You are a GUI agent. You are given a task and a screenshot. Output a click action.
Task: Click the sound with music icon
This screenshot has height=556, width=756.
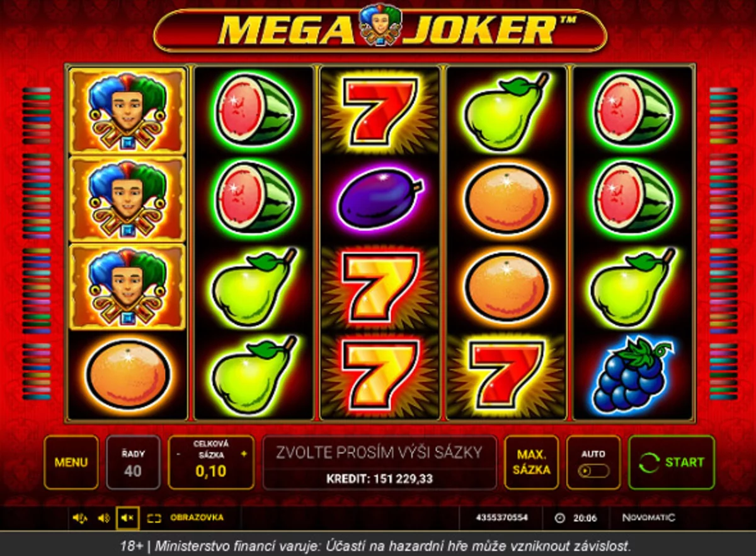[x=79, y=518]
